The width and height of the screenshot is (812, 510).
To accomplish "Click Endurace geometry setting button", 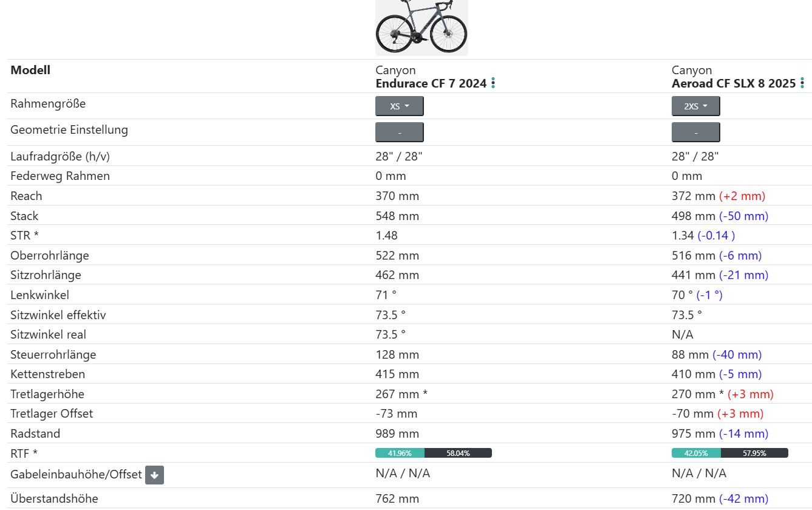I will pos(400,132).
